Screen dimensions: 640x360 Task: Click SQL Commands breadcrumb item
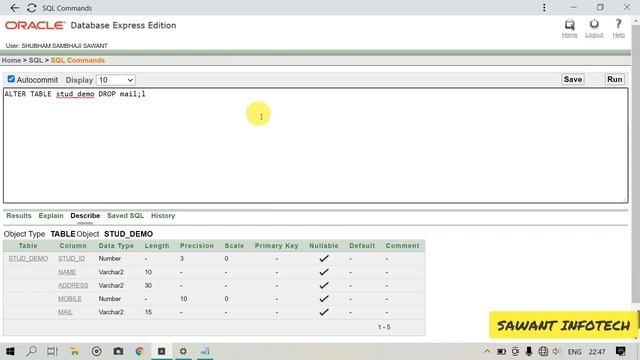(78, 60)
